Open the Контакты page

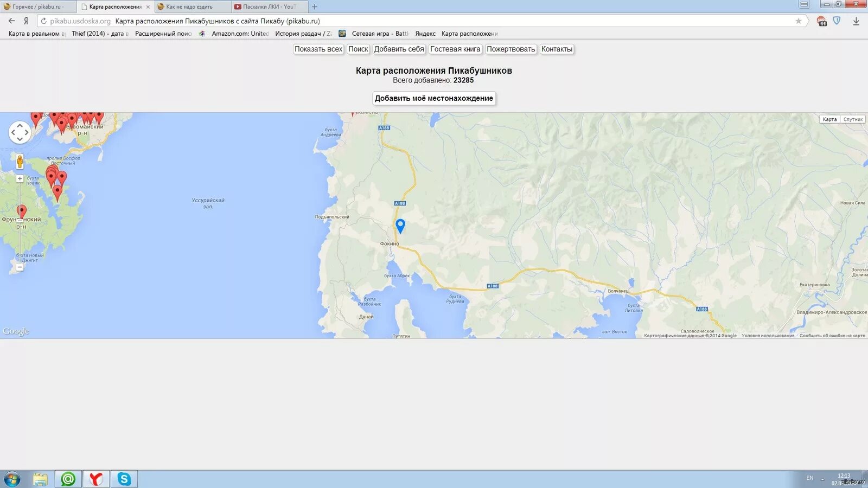557,49
